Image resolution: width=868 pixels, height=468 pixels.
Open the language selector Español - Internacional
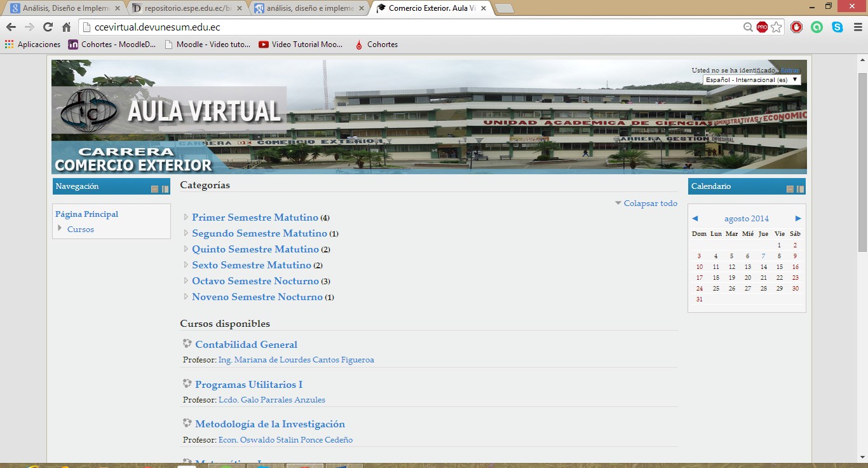pyautogui.click(x=752, y=79)
